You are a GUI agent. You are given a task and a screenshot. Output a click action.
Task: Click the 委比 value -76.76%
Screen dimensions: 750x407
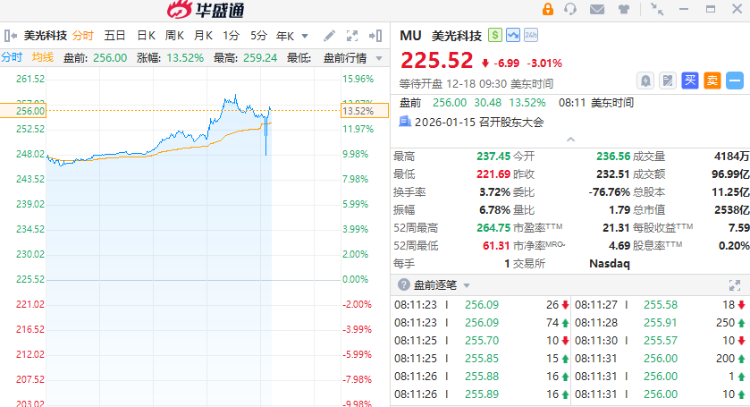click(x=609, y=192)
